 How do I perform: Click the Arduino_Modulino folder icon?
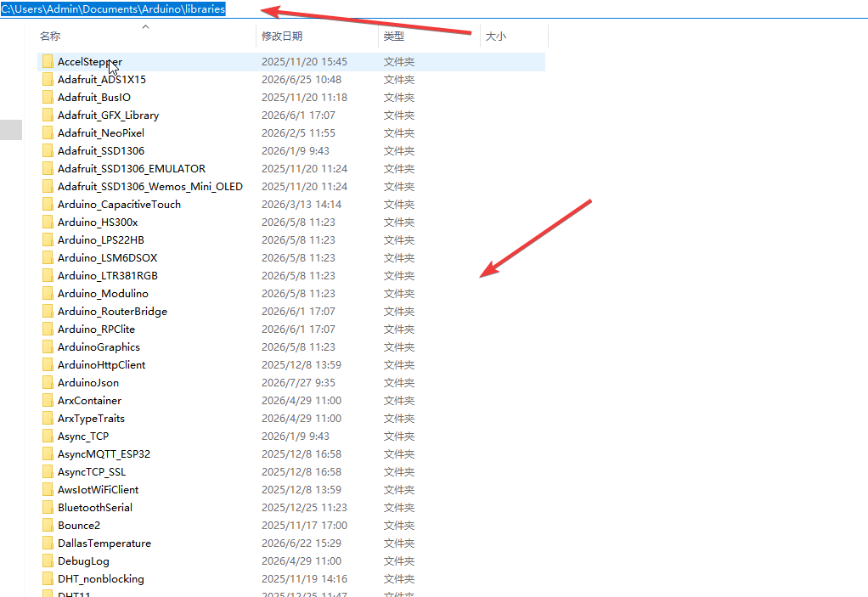coord(48,293)
